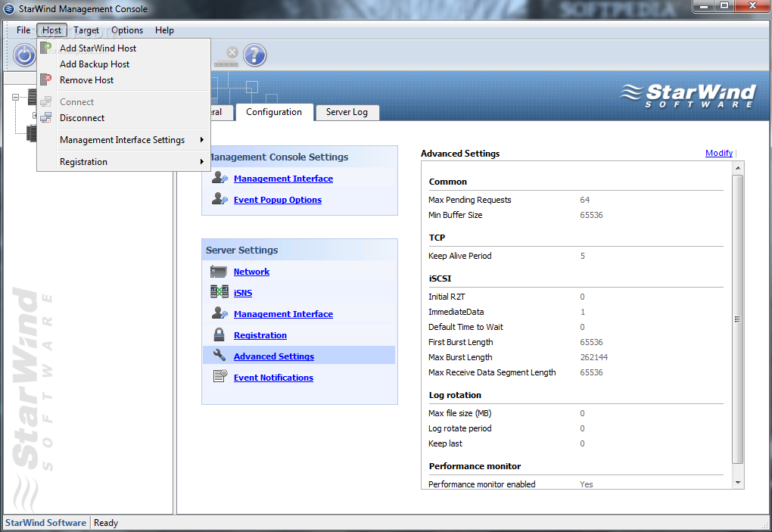772x532 pixels.
Task: Open Management Interface Settings menu entry
Action: click(123, 140)
